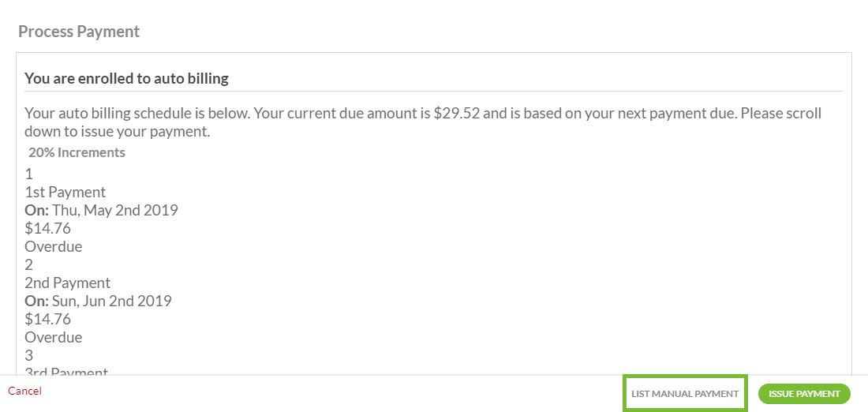Click schedule number 3 above 3rd Payment
Image resolution: width=868 pixels, height=412 pixels.
click(29, 355)
